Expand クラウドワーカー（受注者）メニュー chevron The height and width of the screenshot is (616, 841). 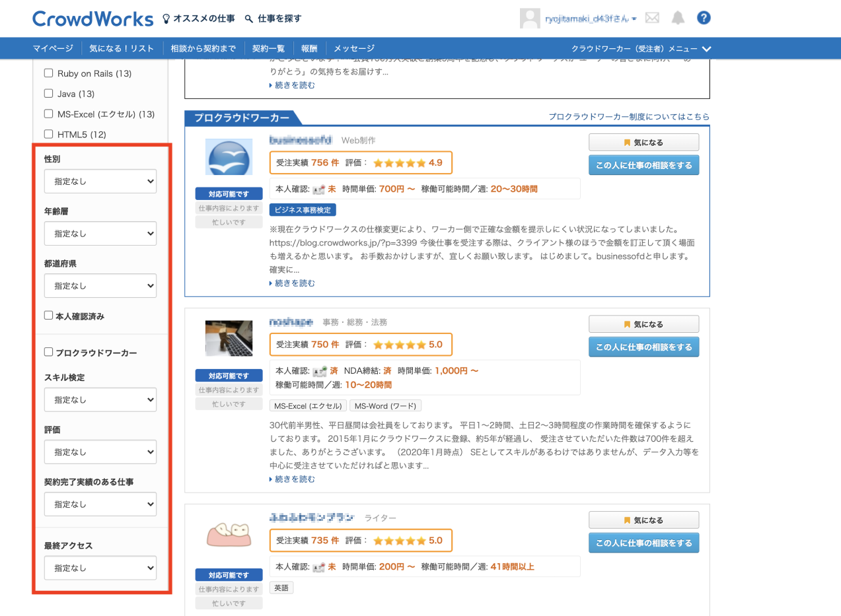(707, 49)
